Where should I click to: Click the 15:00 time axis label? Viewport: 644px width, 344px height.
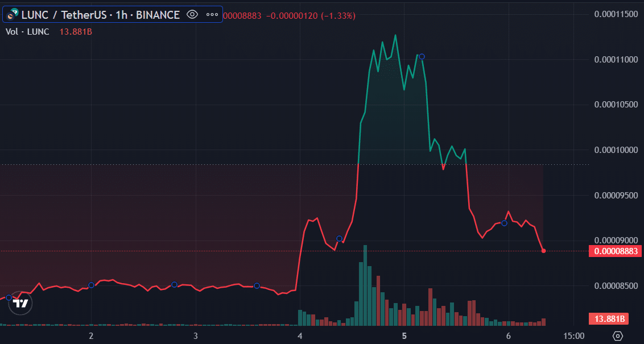574,336
